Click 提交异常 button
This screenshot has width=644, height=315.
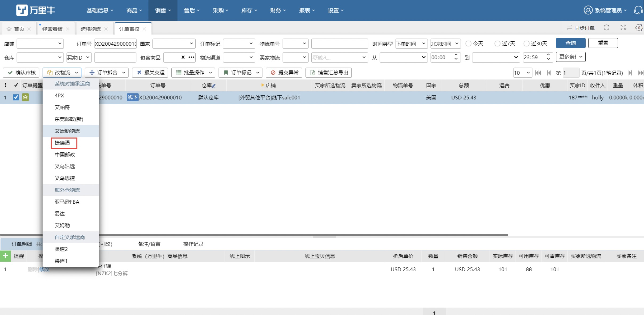[284, 73]
